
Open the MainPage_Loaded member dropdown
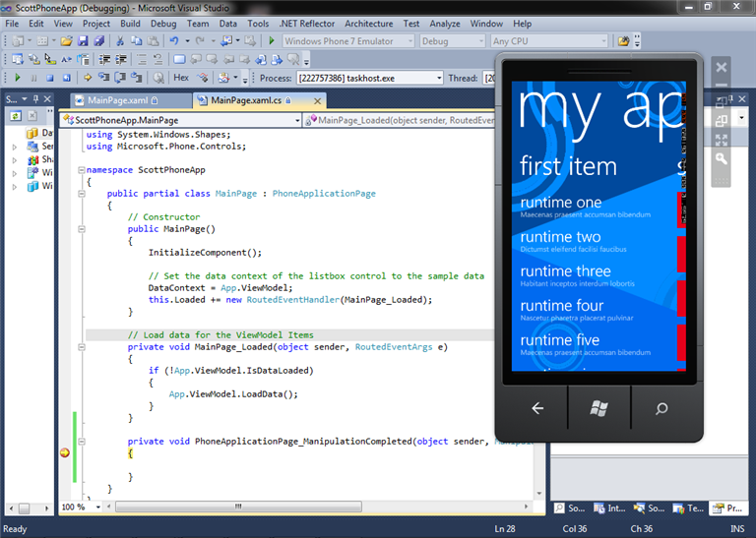click(x=400, y=120)
